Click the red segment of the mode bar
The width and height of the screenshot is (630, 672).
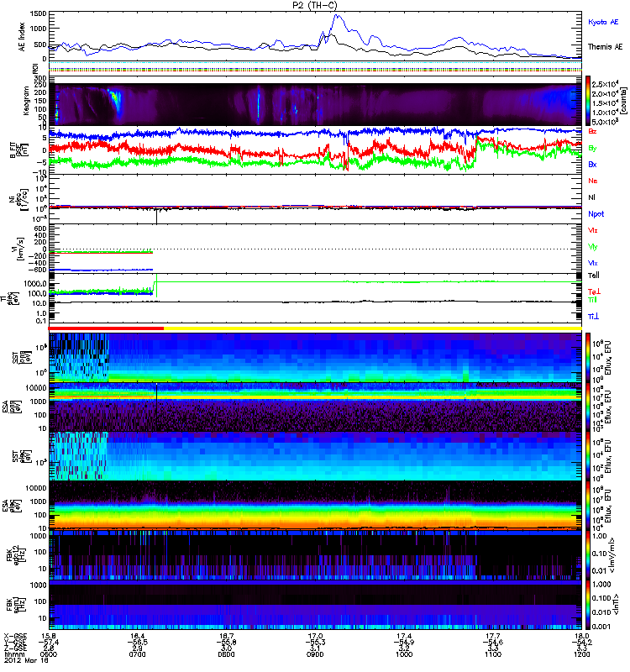[106, 328]
